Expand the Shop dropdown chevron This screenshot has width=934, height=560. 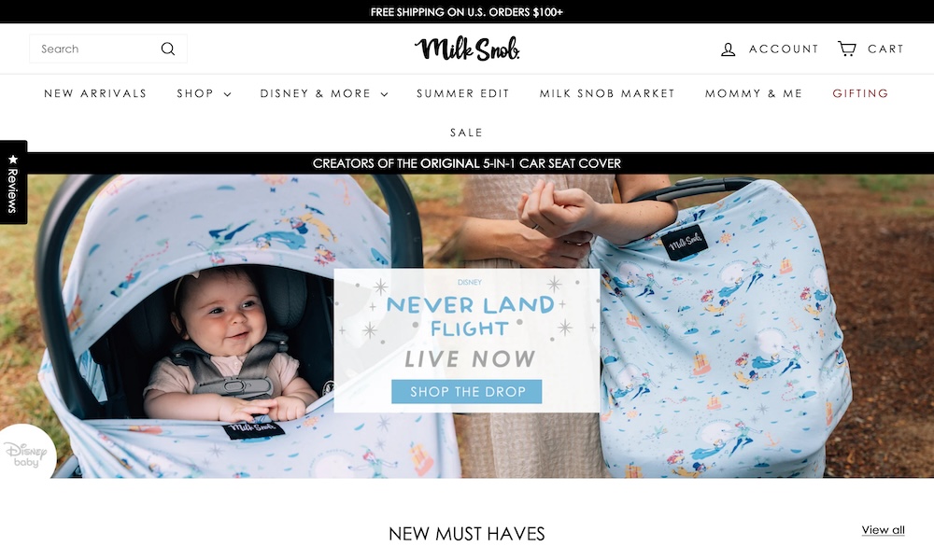coord(228,94)
